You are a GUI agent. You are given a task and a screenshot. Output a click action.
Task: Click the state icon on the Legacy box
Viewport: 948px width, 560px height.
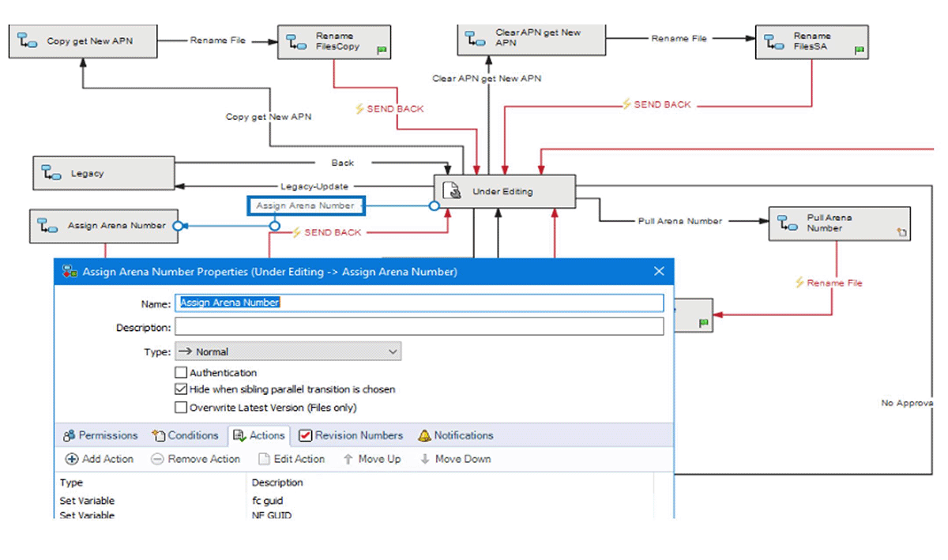49,173
